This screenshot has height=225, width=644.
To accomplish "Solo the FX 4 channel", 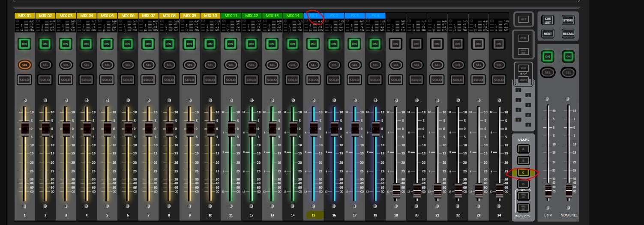I will tap(375, 80).
